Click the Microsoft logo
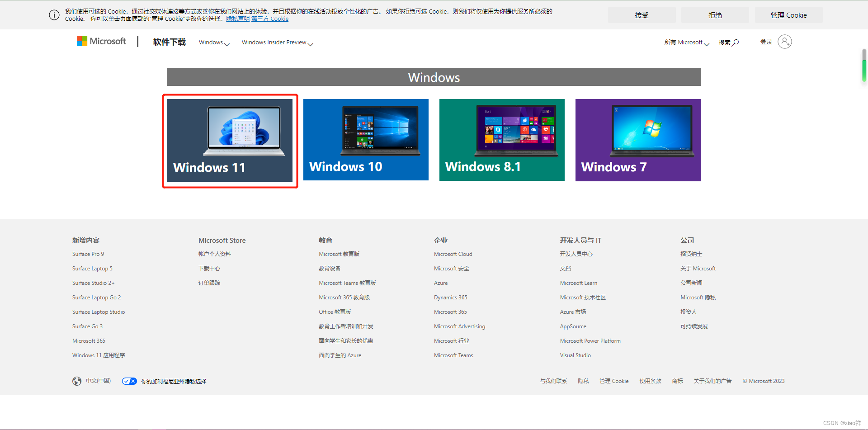Image resolution: width=868 pixels, height=430 pixels. coord(101,41)
